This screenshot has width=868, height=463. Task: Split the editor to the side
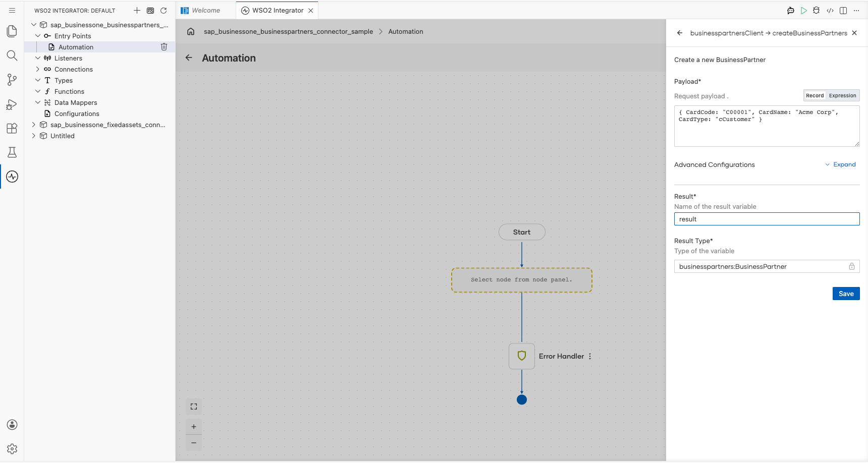point(843,11)
